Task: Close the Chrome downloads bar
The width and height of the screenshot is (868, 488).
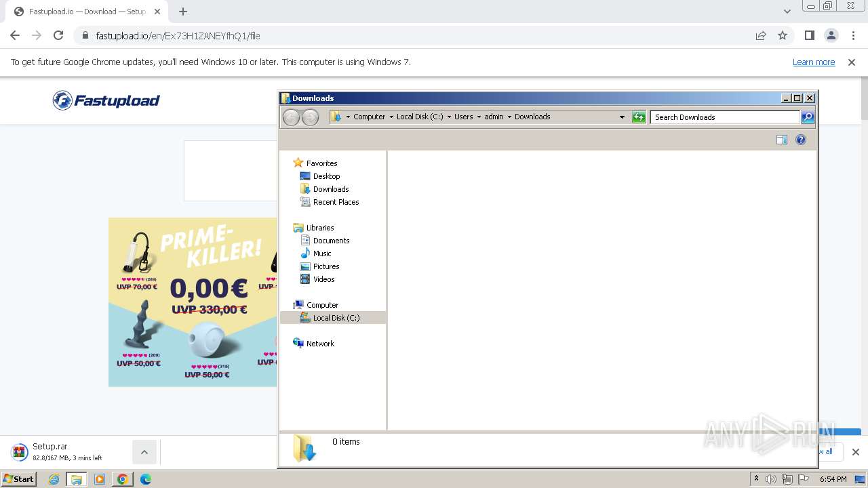Action: click(855, 452)
